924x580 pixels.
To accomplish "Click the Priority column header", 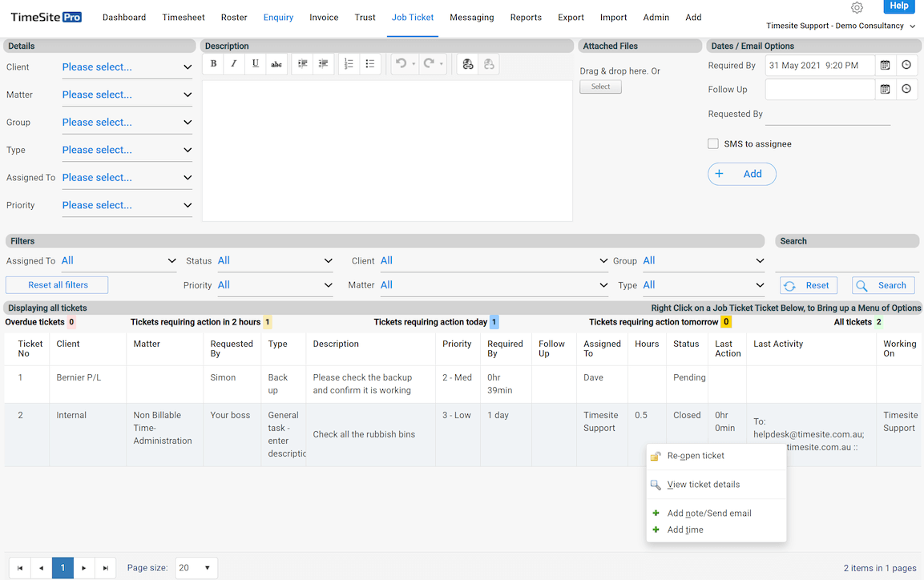I will tap(458, 344).
